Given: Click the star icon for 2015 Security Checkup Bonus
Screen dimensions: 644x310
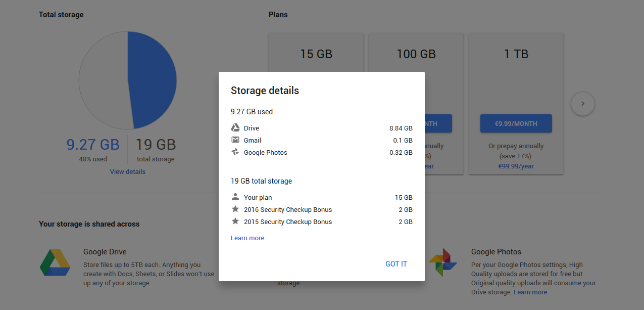Looking at the screenshot, I should (235, 221).
